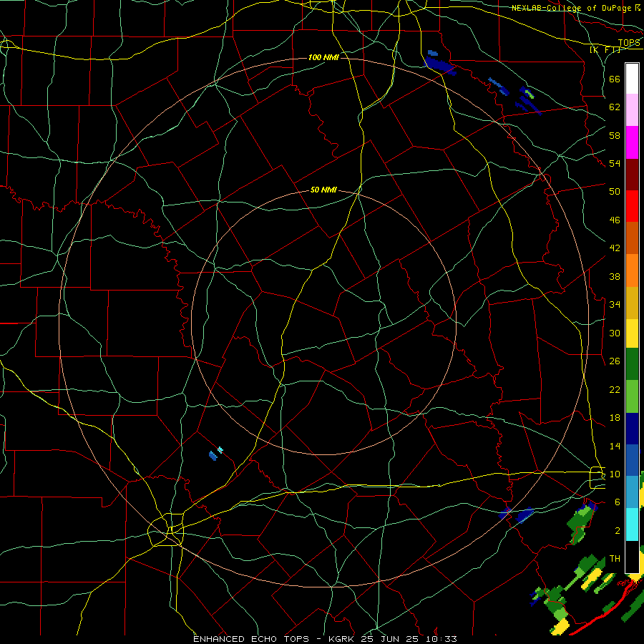The width and height of the screenshot is (644, 644).
Task: Click the "TH" threshold label in legend
Action: [615, 559]
